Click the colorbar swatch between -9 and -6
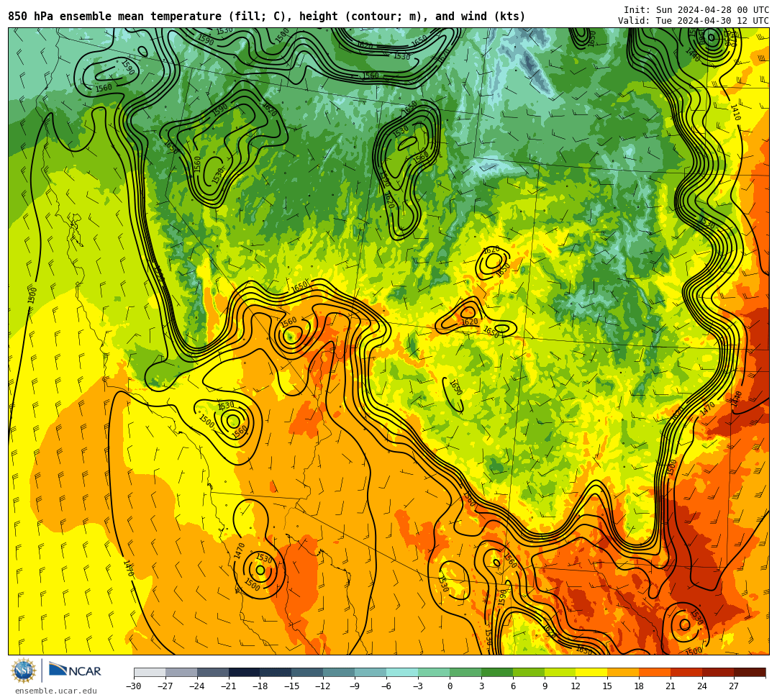The width and height of the screenshot is (777, 700). [x=371, y=672]
